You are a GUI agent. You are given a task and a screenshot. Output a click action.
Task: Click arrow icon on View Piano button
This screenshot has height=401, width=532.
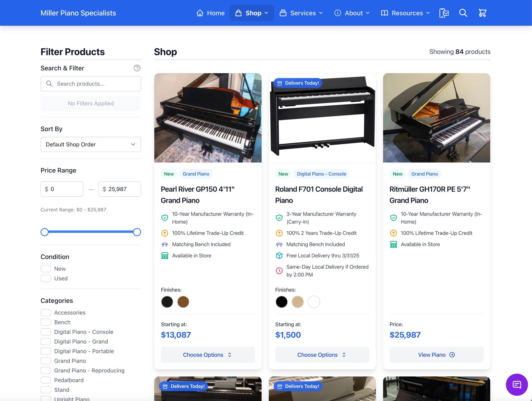coord(452,355)
